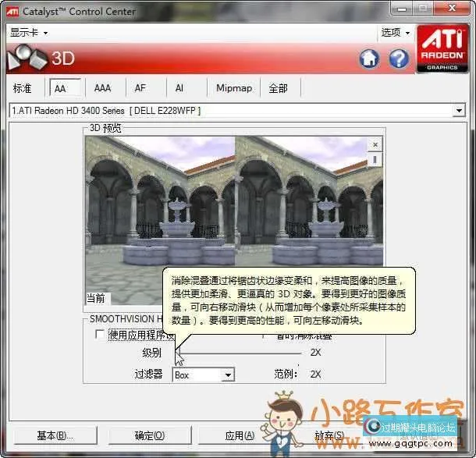Viewport: 476px width, 458px height.
Task: Click the 基本(B)... button
Action: (55, 435)
